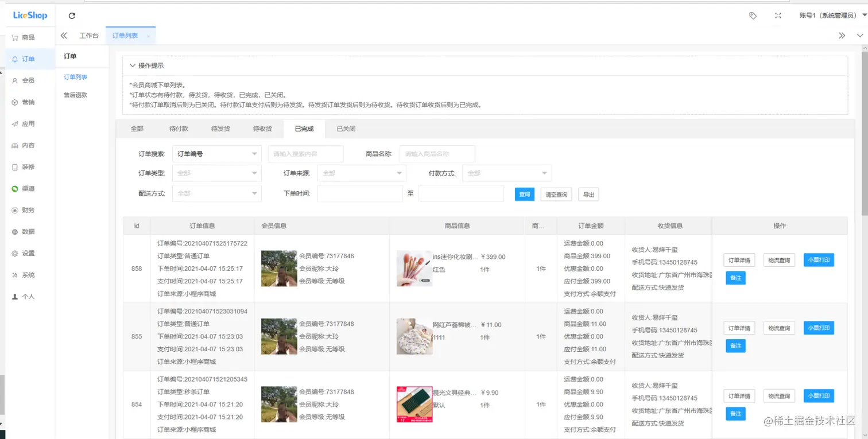Toggle fullscreen with the expand icon
The image size is (868, 439).
click(x=778, y=15)
